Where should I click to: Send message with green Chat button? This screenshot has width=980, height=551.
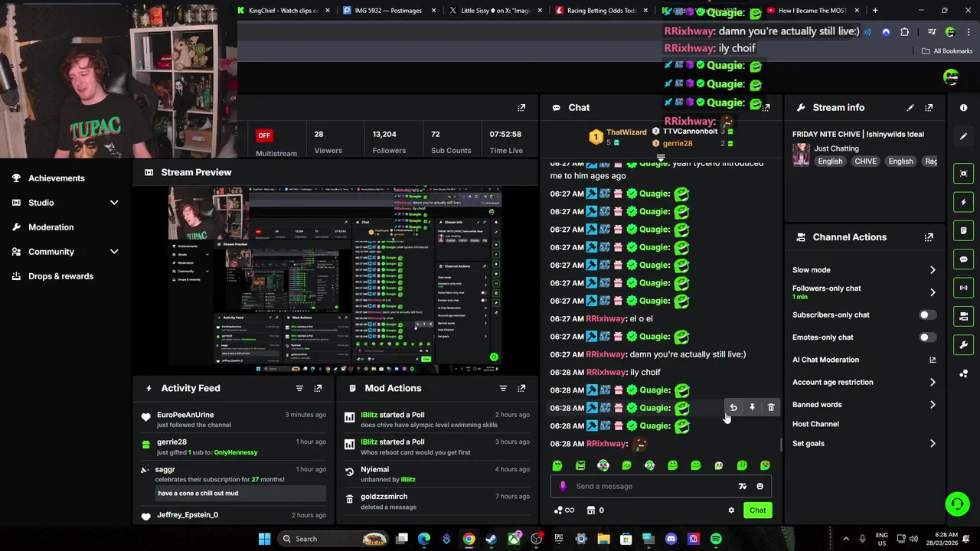[758, 510]
